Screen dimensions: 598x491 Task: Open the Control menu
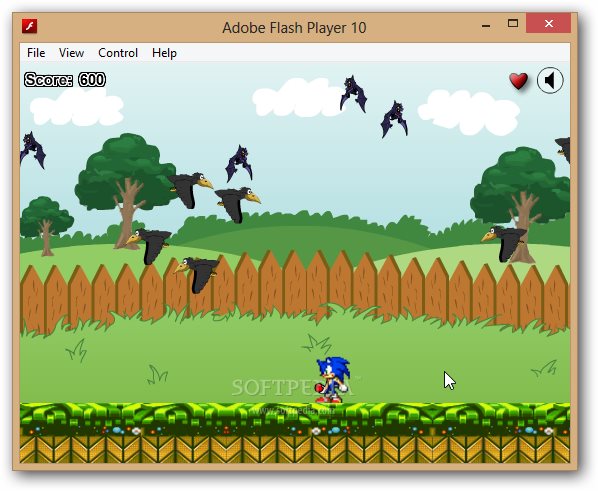(118, 53)
